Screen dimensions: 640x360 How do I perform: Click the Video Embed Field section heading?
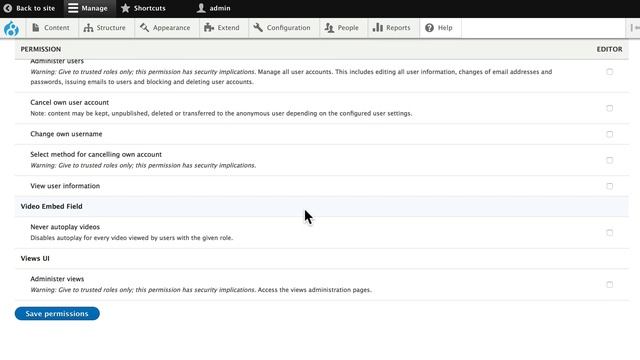(51, 207)
